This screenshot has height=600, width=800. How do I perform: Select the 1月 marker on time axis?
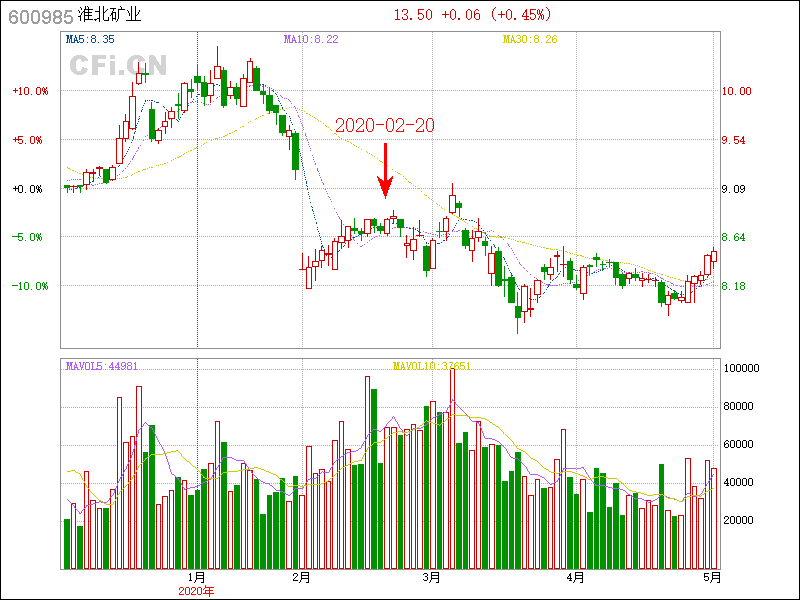(x=197, y=577)
